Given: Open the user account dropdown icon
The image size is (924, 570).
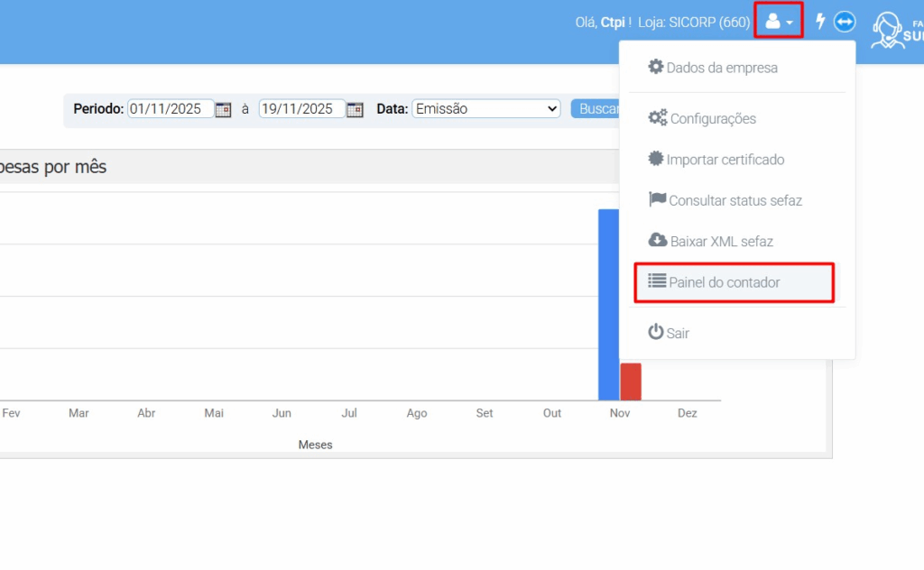Looking at the screenshot, I should [x=778, y=22].
